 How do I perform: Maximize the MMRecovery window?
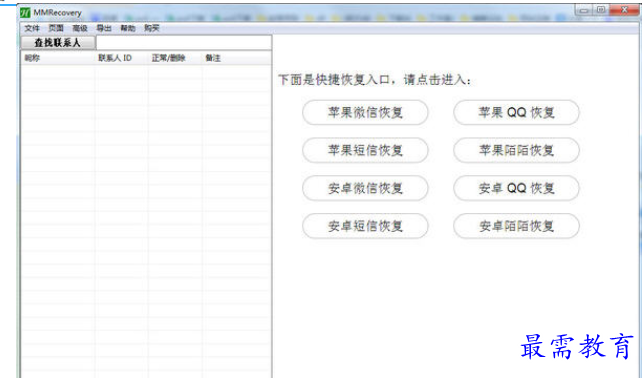click(x=601, y=10)
